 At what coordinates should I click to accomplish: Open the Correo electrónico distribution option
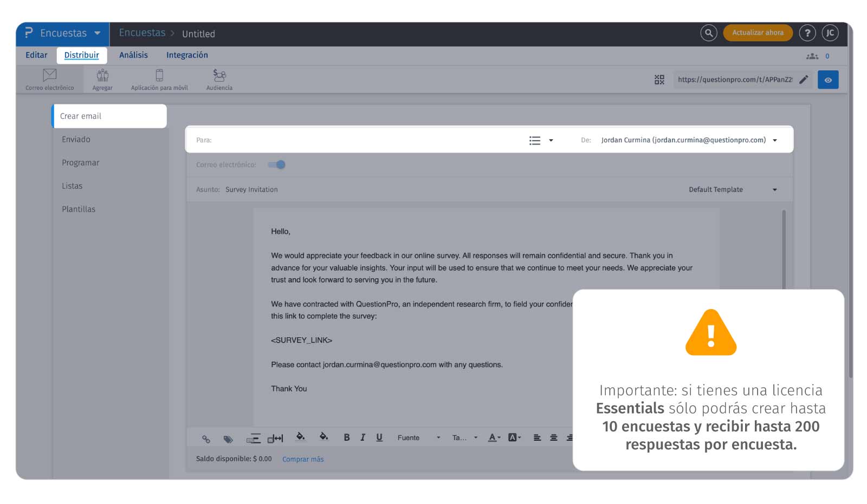pyautogui.click(x=49, y=79)
